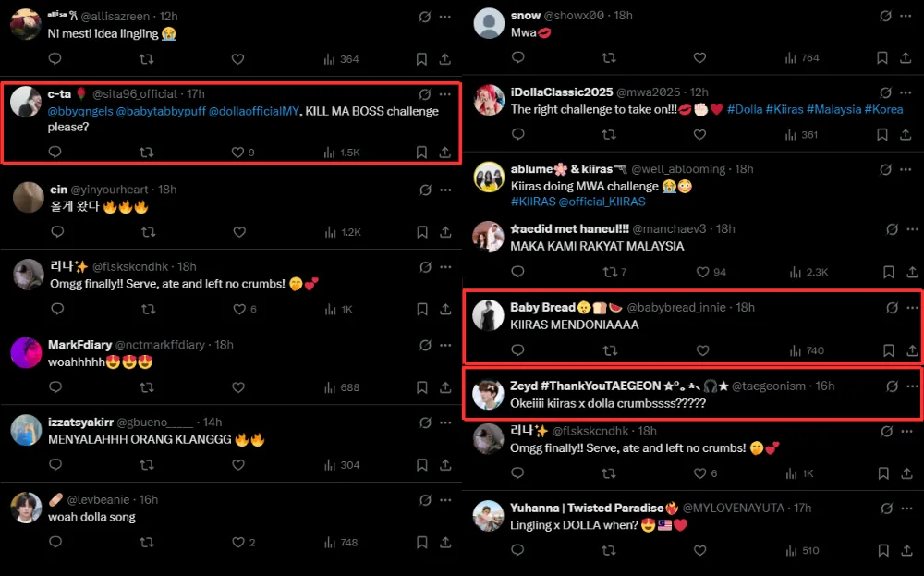Viewport: 924px width, 576px height.
Task: Open Baby Bread's profile picture
Action: click(x=489, y=315)
